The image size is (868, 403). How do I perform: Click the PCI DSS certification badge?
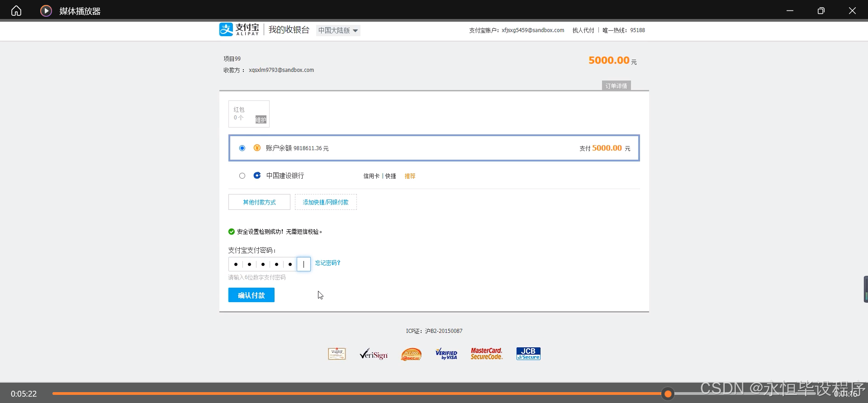(411, 354)
